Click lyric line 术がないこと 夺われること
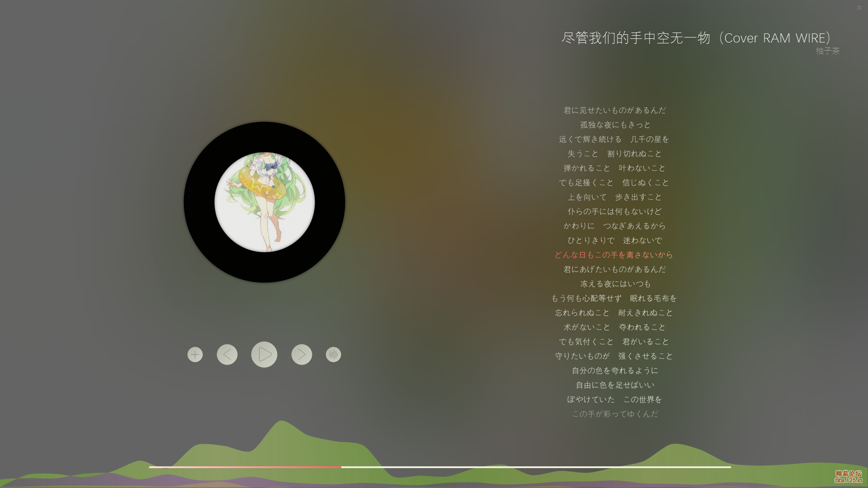This screenshot has width=868, height=488. (x=614, y=327)
